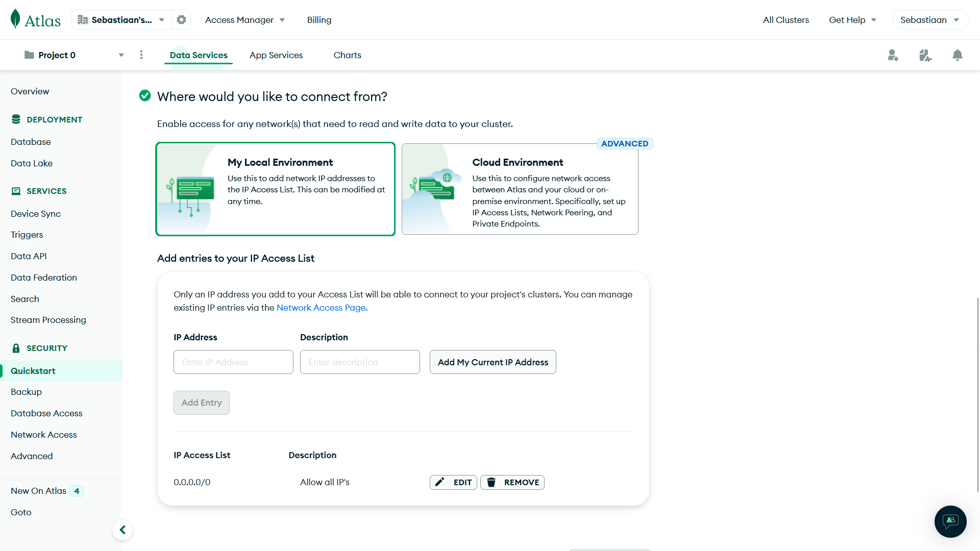This screenshot has height=551, width=980.
Task: Open project settings via the gear icon
Action: coord(181,19)
